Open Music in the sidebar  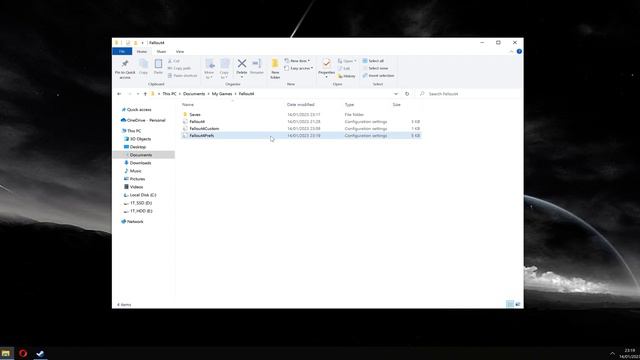pyautogui.click(x=136, y=171)
